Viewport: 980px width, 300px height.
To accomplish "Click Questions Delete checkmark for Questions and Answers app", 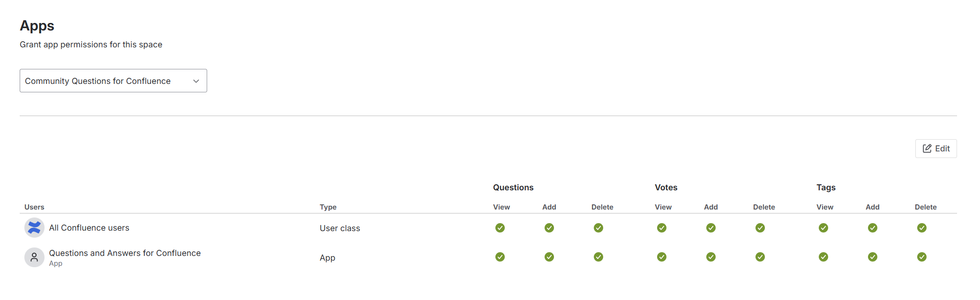I will [x=598, y=257].
